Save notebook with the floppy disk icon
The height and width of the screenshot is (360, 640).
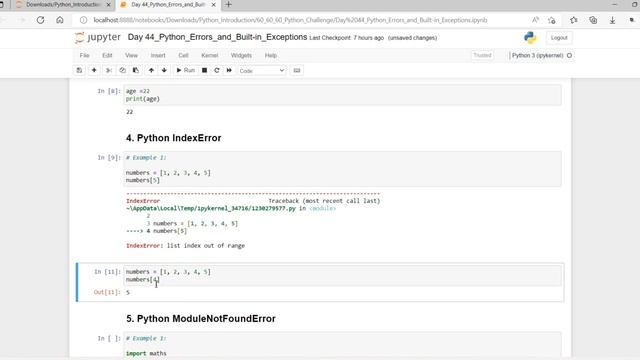[x=79, y=70]
